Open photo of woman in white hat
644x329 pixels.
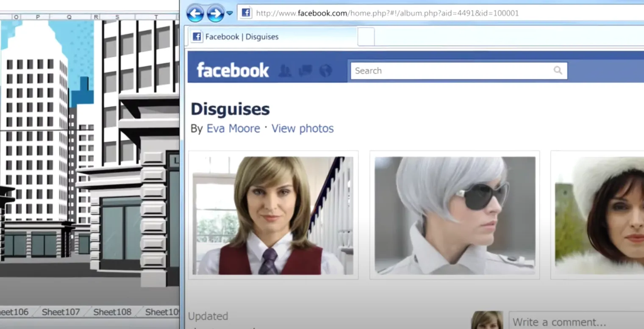(600, 215)
